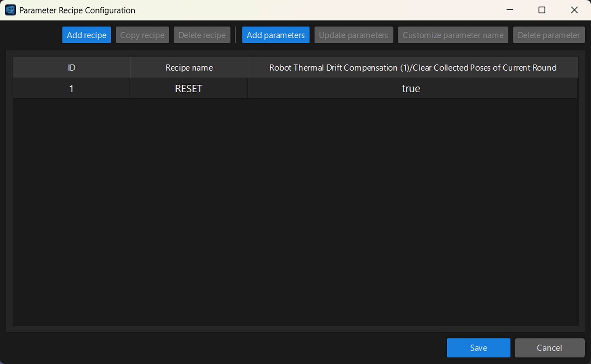
Task: Click the Delete parameter button
Action: [x=549, y=35]
